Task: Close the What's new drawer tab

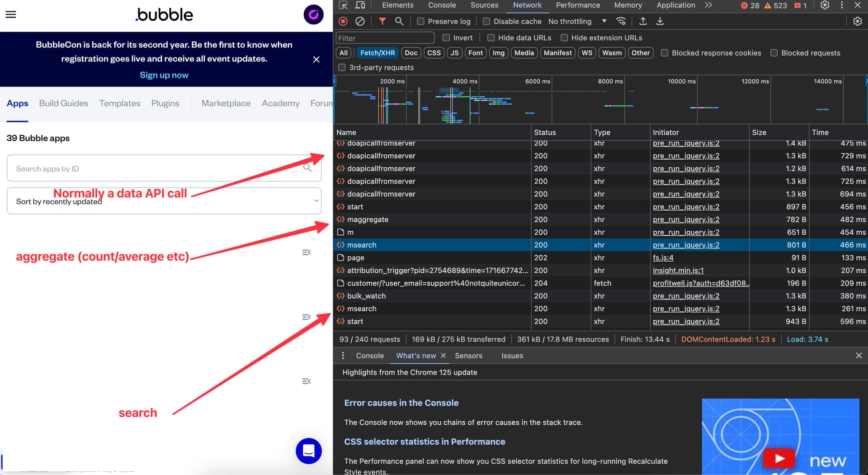Action: tap(443, 356)
